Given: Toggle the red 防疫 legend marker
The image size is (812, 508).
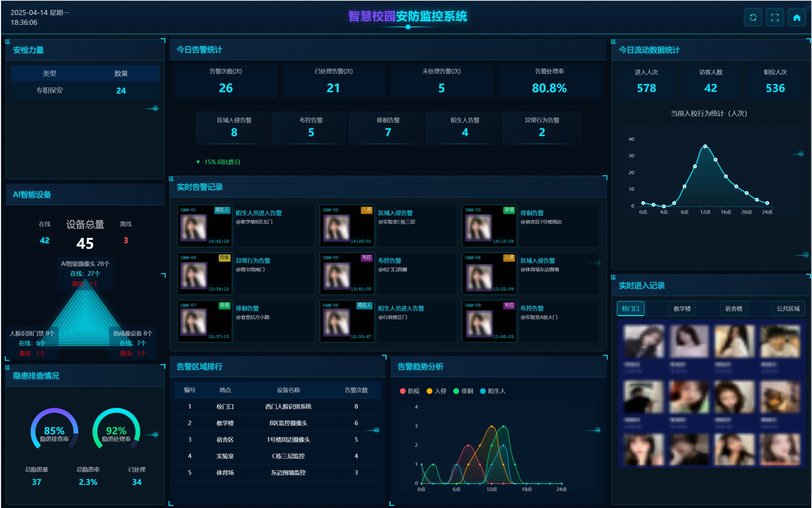Looking at the screenshot, I should pyautogui.click(x=403, y=391).
